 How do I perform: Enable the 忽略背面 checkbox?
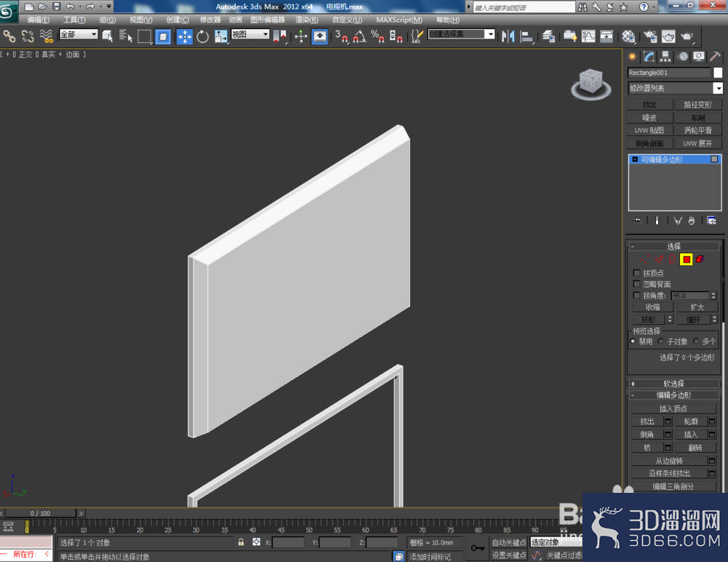click(636, 284)
